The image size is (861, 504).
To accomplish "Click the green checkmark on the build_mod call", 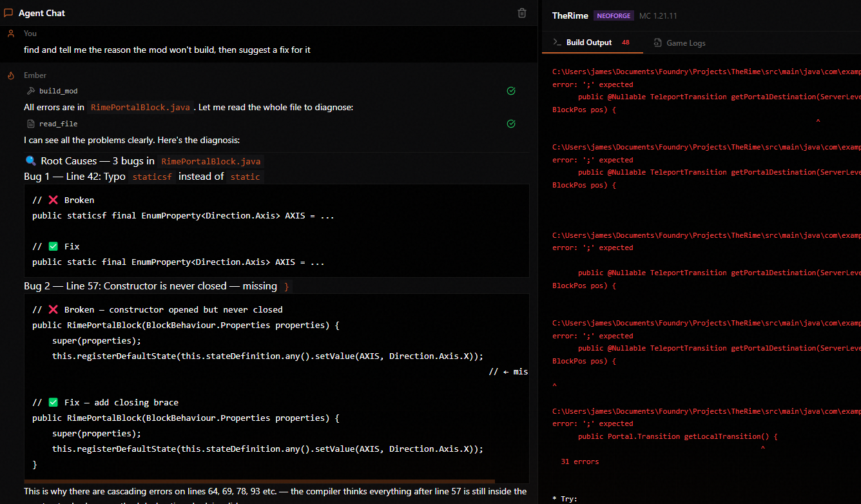I will (511, 91).
